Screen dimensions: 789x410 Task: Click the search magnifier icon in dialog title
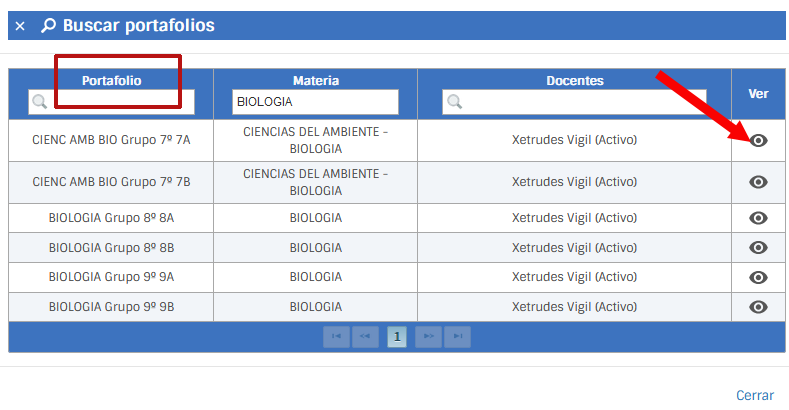tap(48, 26)
